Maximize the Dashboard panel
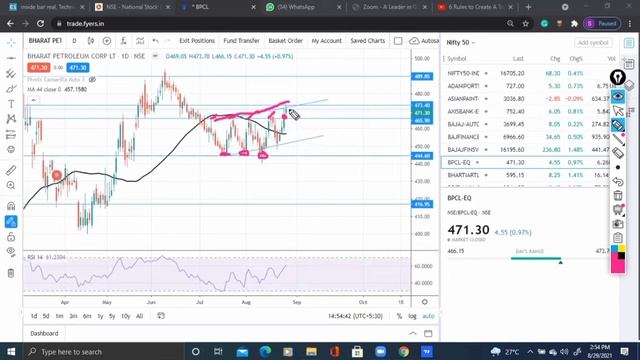This screenshot has width=640, height=360. click(x=428, y=333)
